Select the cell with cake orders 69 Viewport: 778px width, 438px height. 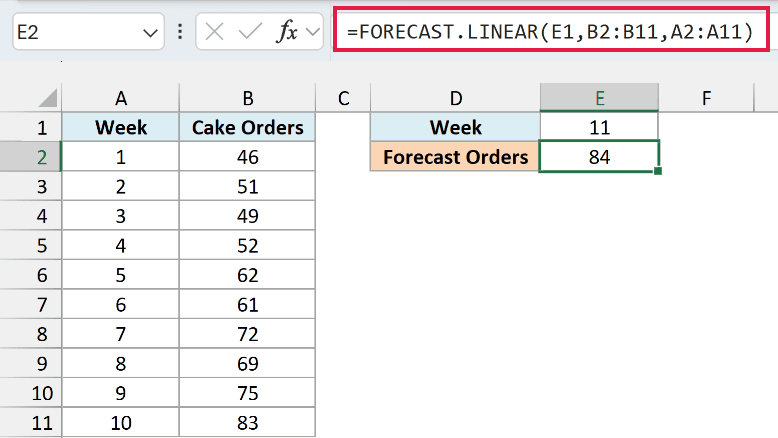click(248, 364)
